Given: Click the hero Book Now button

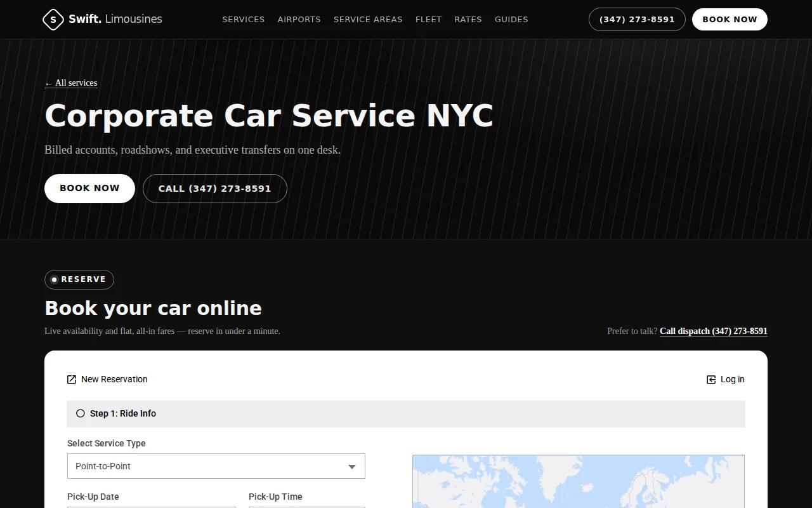Looking at the screenshot, I should click(89, 189).
